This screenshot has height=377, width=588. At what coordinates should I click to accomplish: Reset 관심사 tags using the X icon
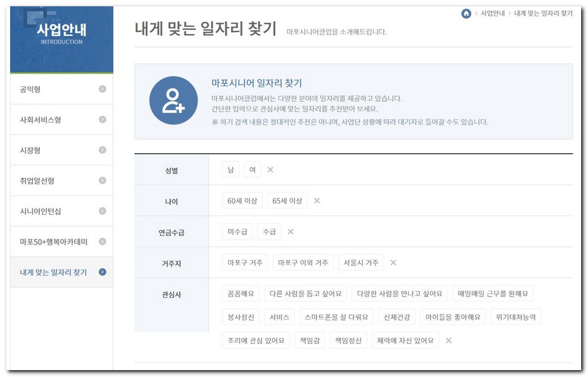pos(449,340)
